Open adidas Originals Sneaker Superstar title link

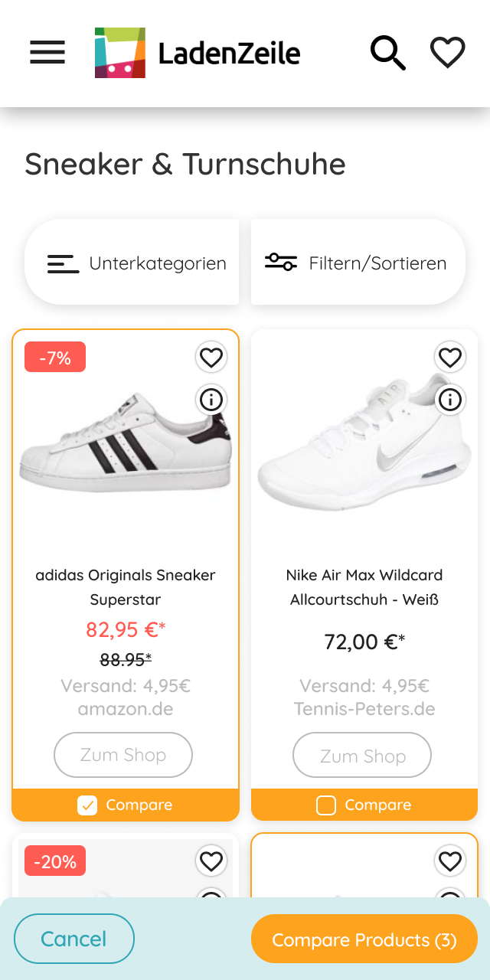tap(126, 586)
